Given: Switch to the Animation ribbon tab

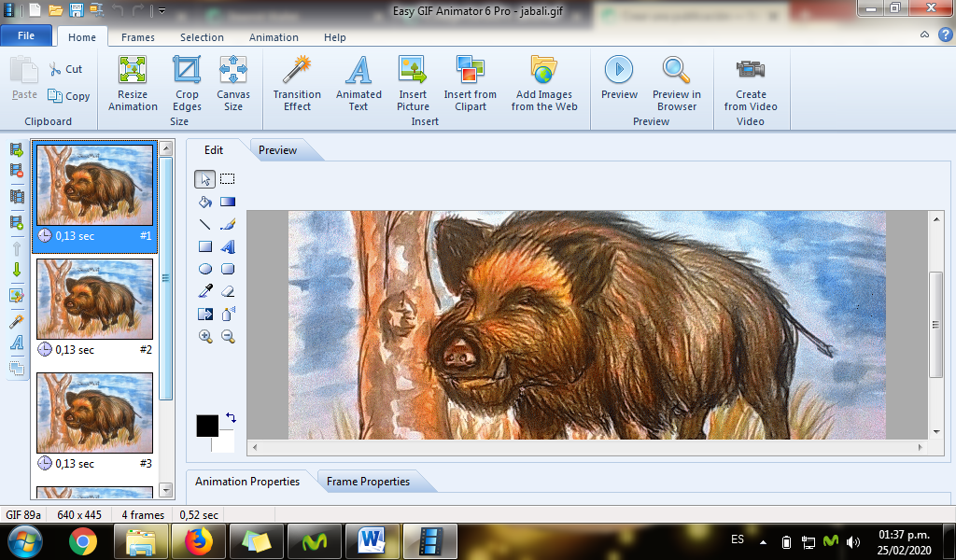Looking at the screenshot, I should [274, 37].
